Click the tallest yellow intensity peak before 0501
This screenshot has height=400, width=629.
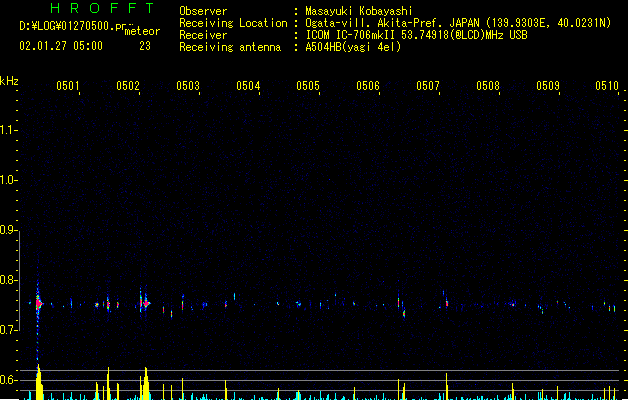pyautogui.click(x=39, y=382)
